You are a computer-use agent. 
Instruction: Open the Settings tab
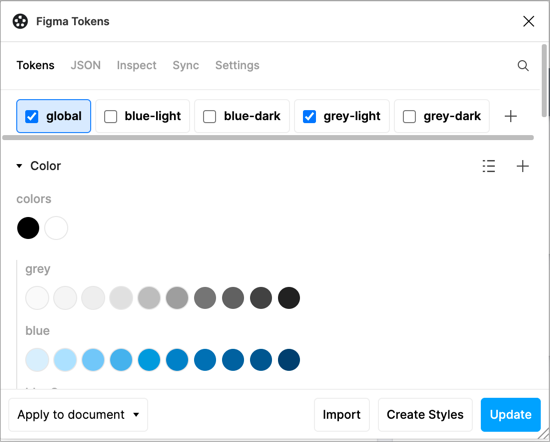coord(237,65)
